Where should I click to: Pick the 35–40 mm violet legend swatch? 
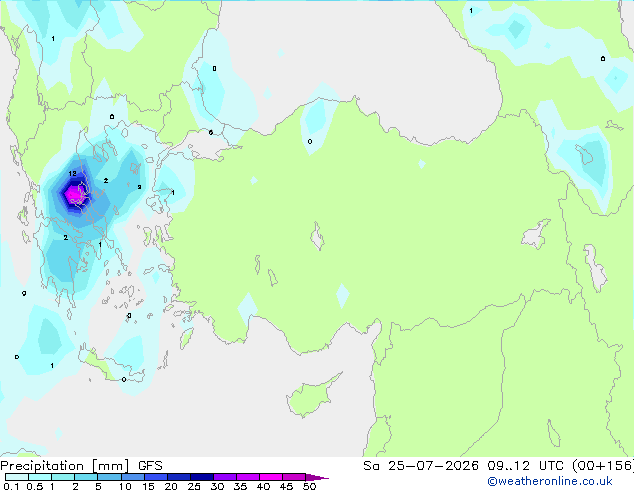(248, 477)
